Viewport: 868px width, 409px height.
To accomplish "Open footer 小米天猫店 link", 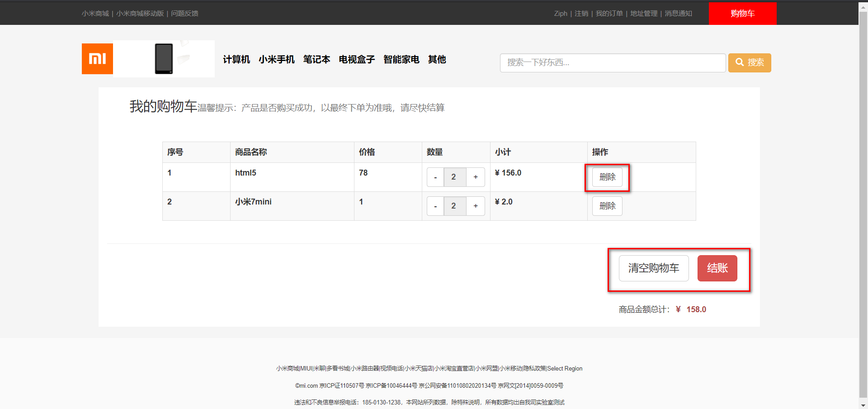I will pyautogui.click(x=419, y=369).
